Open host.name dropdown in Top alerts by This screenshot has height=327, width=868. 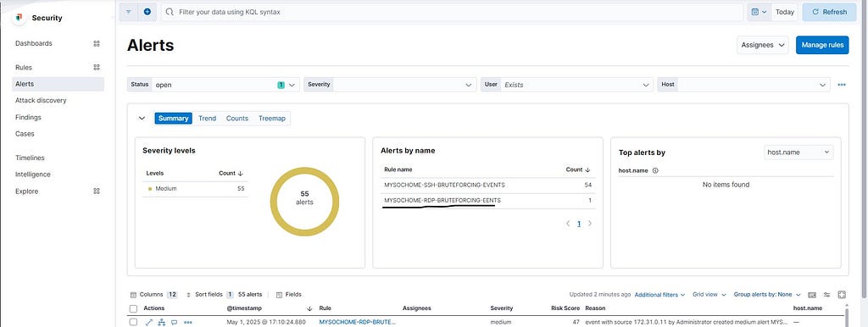pyautogui.click(x=798, y=152)
